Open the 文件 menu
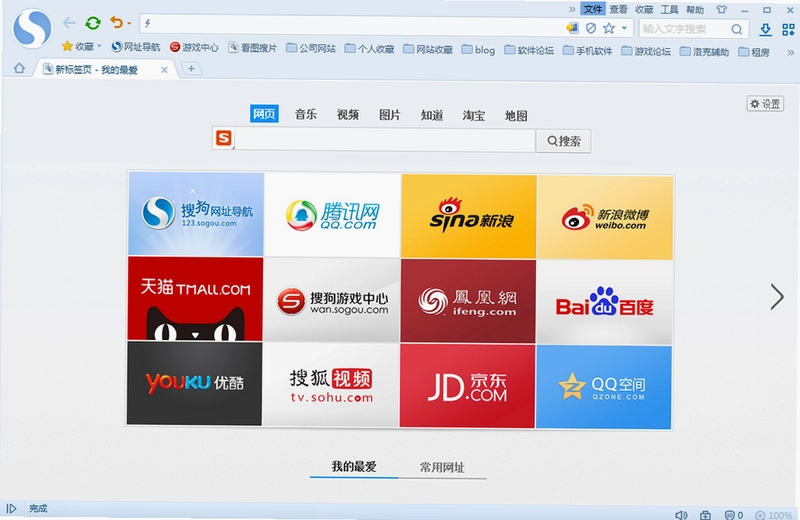 pyautogui.click(x=593, y=9)
